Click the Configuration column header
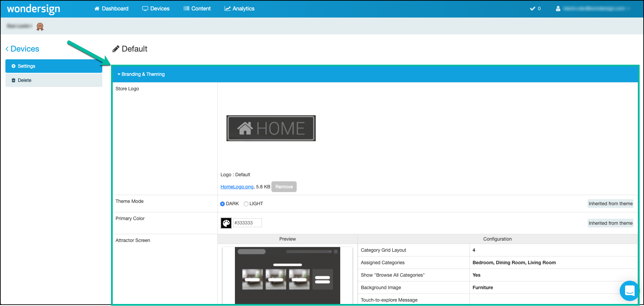The width and height of the screenshot is (644, 306). click(x=498, y=239)
